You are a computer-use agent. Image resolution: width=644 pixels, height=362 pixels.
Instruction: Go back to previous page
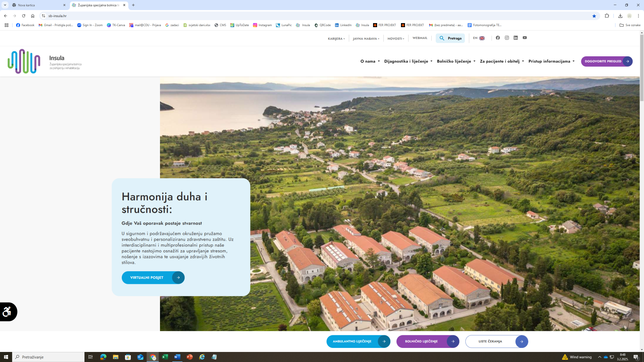tap(5, 16)
